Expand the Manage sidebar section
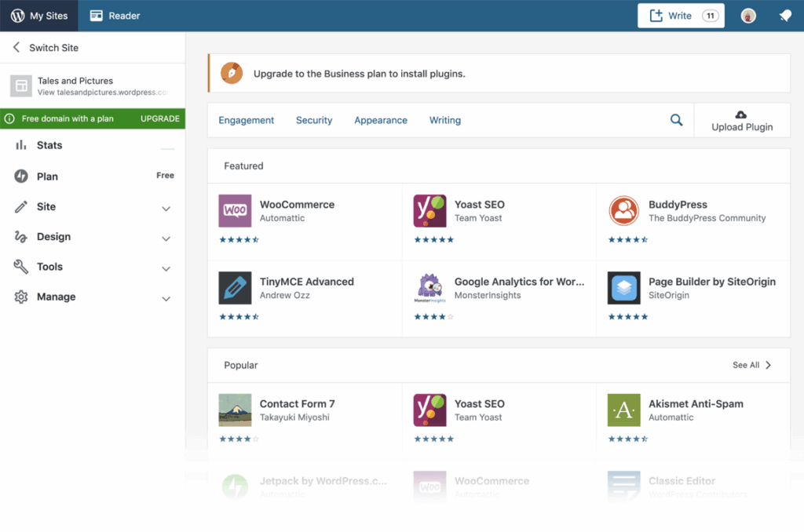Image resolution: width=804 pixels, height=532 pixels. (x=93, y=297)
